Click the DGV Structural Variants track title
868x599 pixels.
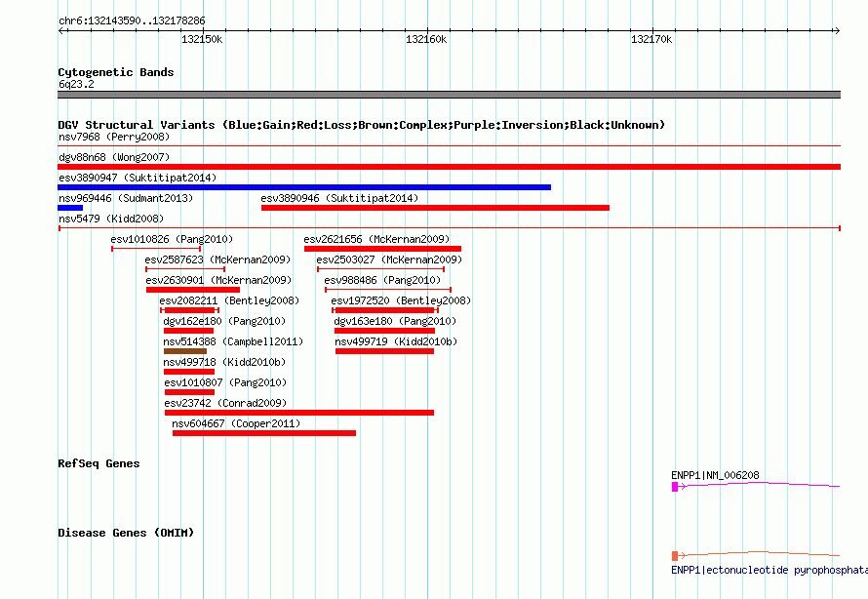point(362,125)
